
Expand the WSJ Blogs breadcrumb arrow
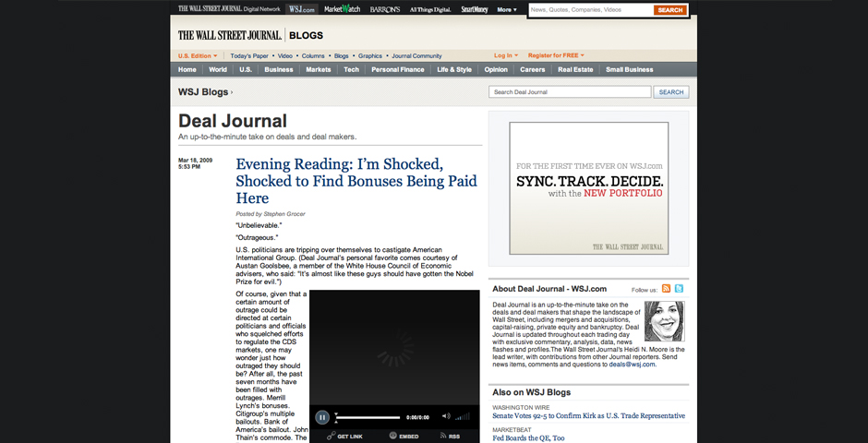[232, 92]
